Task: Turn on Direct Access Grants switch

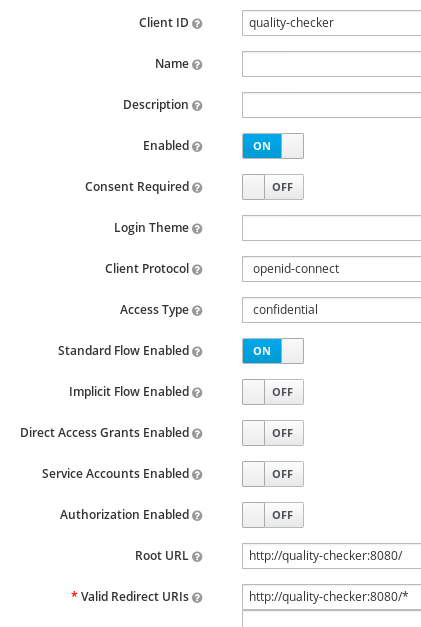Action: point(273,433)
